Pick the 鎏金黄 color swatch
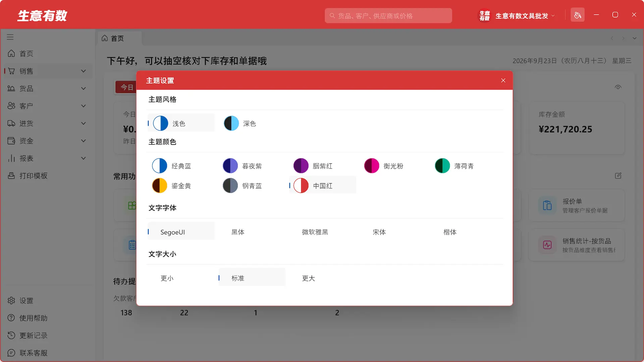Screen dimensions: 644x362 (160, 186)
